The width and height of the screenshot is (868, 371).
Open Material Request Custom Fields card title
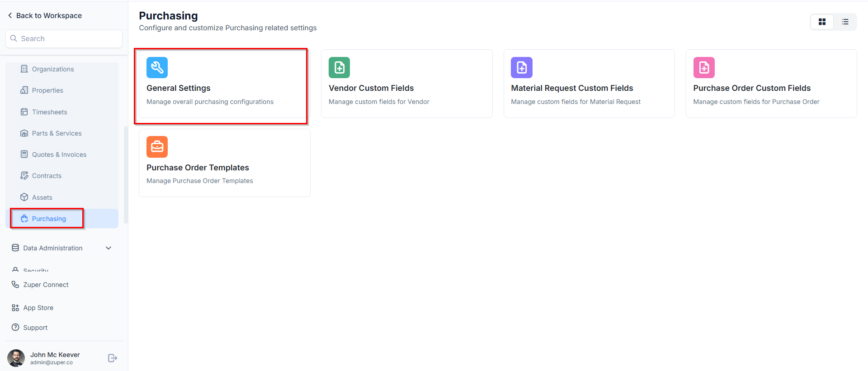(x=572, y=88)
